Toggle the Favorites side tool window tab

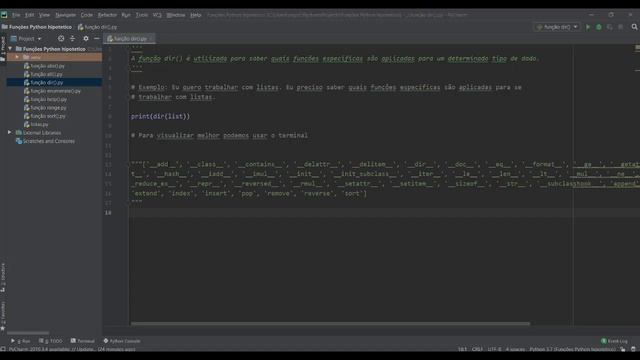(x=3, y=316)
